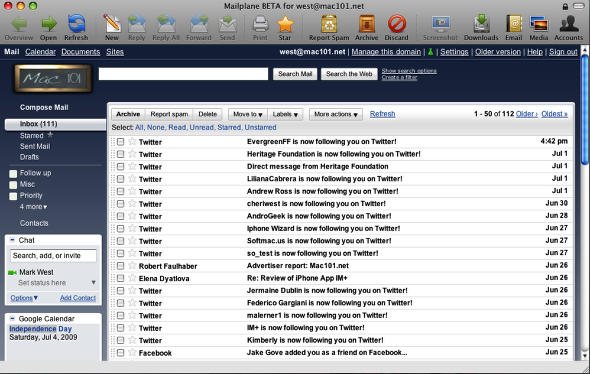Open the Move to dropdown
The width and height of the screenshot is (590, 374).
click(x=248, y=114)
